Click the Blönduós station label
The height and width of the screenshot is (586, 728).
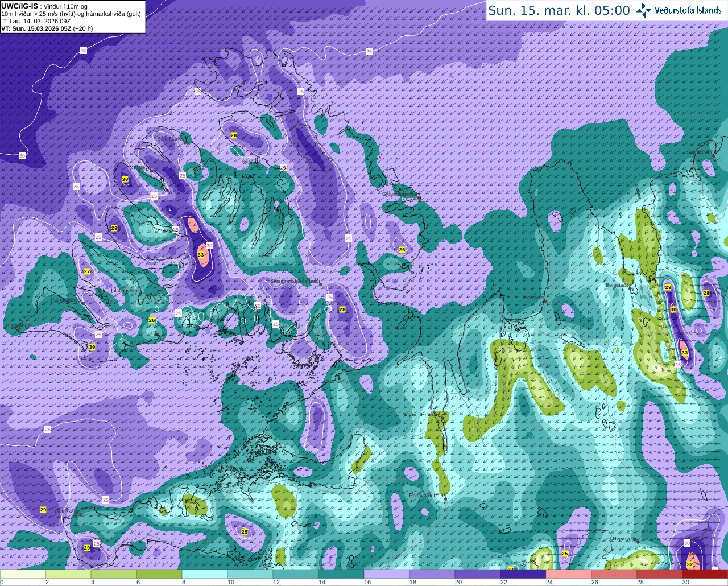[x=533, y=298]
